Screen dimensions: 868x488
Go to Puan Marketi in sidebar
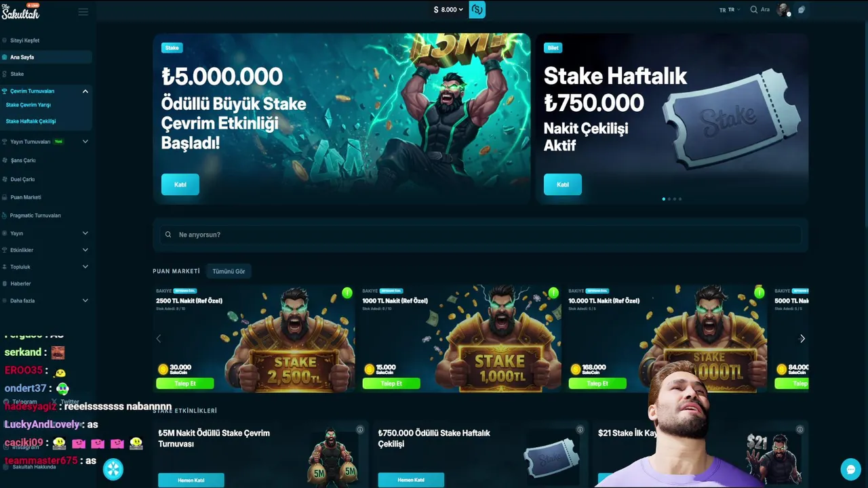point(26,197)
